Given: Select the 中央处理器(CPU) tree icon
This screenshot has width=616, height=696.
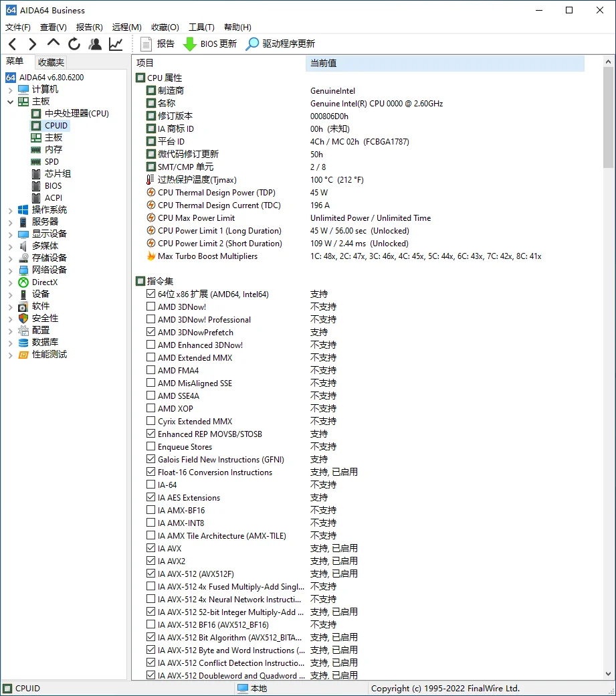Looking at the screenshot, I should pos(36,114).
